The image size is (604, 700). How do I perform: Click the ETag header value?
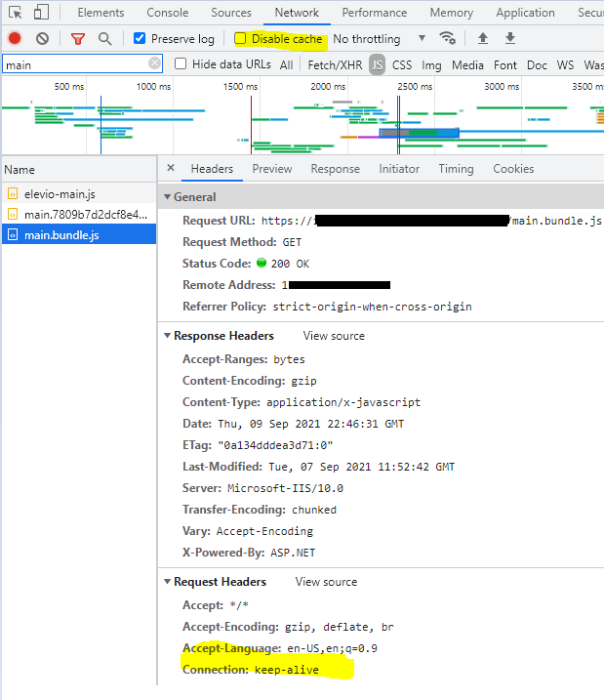[x=275, y=445]
